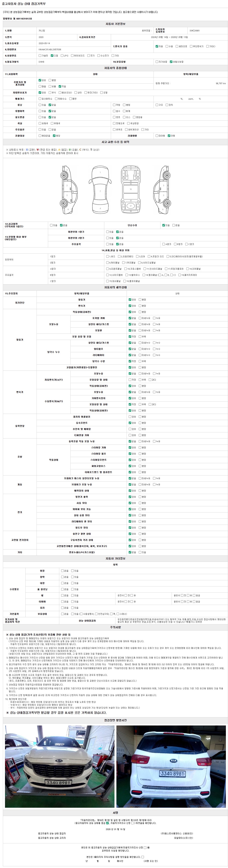The height and width of the screenshot is (868, 228).
Task: Check the 가솔린 fuel checkbox
Action: (40, 56)
